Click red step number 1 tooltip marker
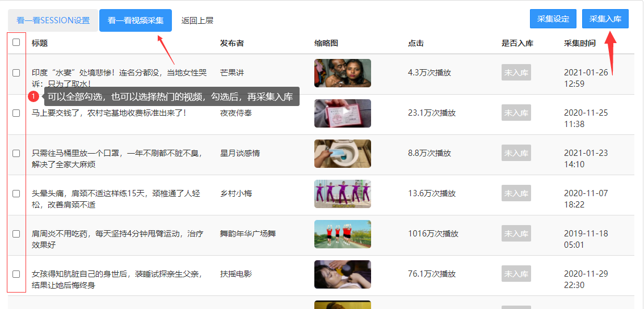Image resolution: width=644 pixels, height=309 pixels. [x=33, y=97]
